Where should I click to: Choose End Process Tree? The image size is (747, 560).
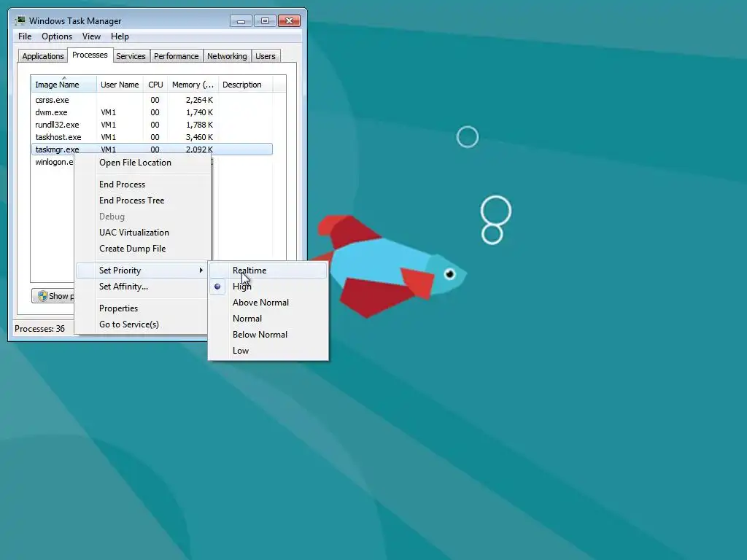pyautogui.click(x=142, y=201)
